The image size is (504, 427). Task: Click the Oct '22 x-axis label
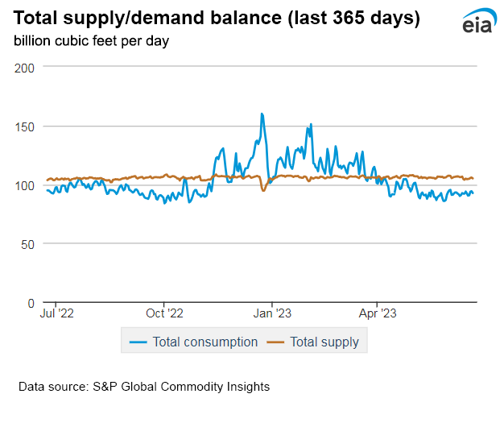coord(164,313)
